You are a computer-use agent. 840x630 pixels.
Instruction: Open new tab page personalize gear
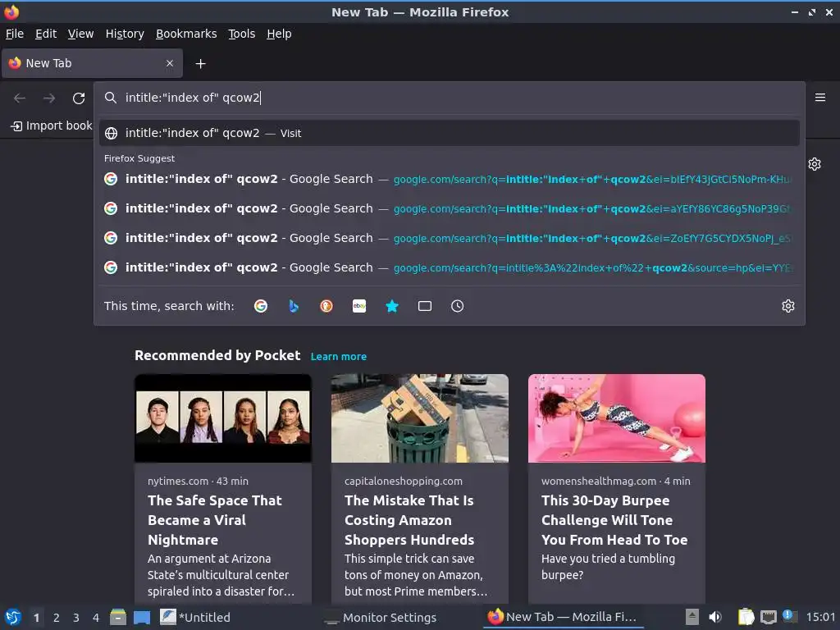coord(815,164)
